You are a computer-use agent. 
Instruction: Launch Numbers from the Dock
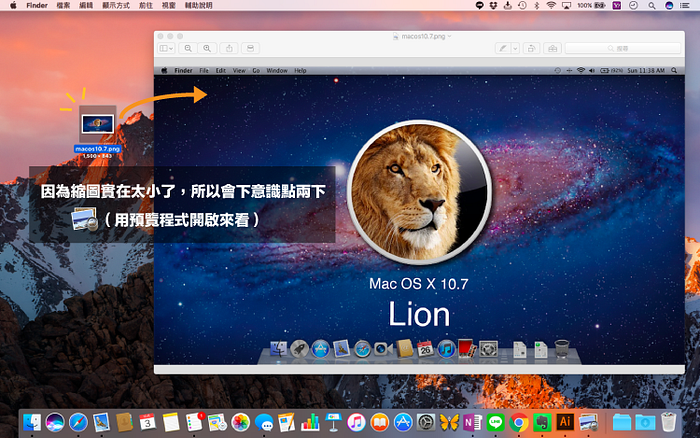tap(310, 422)
